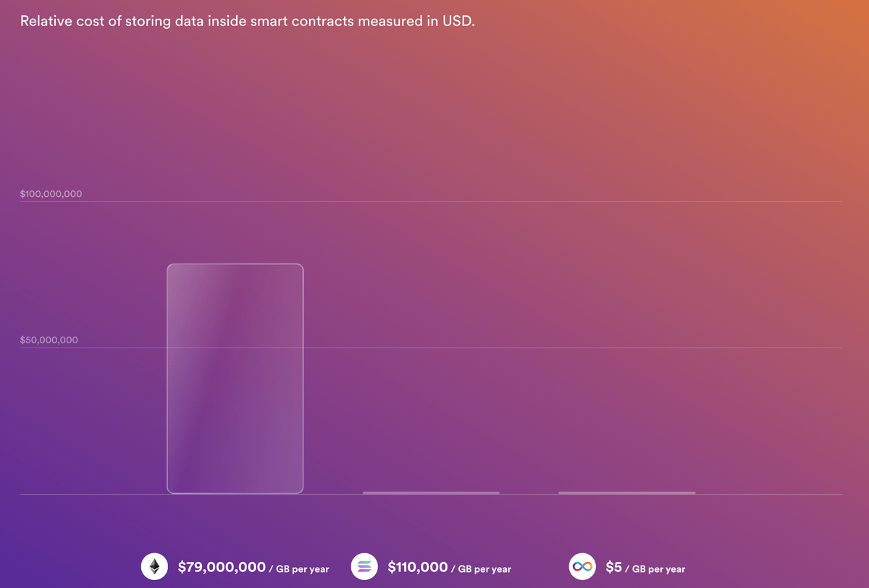Viewport: 869px width, 588px height.
Task: Select the thin Solana cost bar
Action: click(x=431, y=492)
